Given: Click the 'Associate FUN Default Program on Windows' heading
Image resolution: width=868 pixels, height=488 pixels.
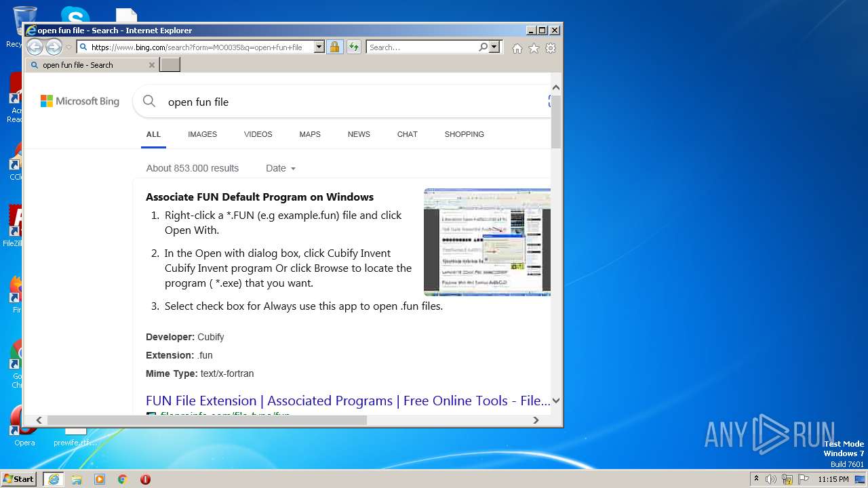Looking at the screenshot, I should 260,197.
